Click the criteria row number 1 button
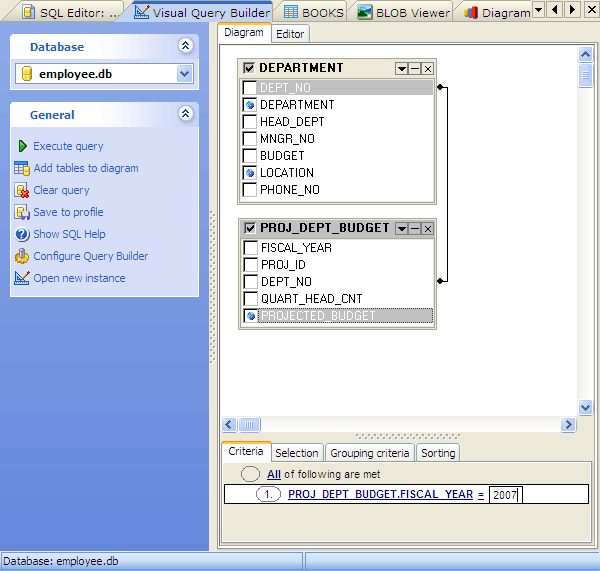 pyautogui.click(x=268, y=494)
